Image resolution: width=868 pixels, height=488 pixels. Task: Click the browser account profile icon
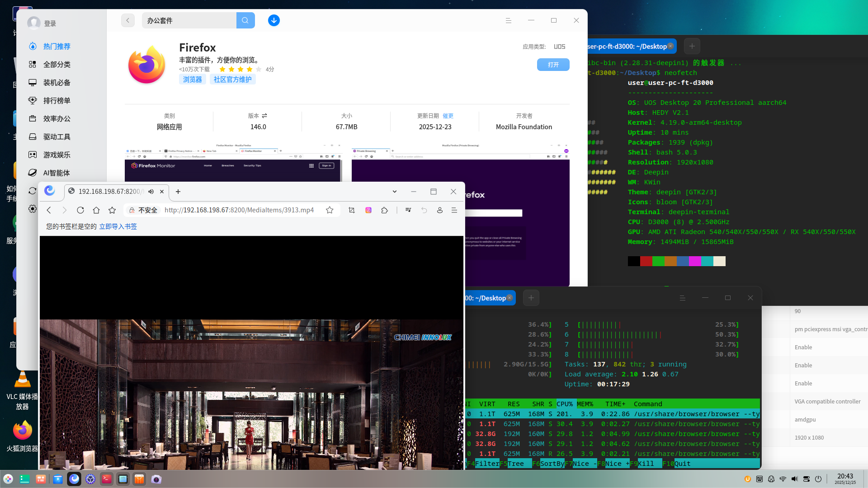(439, 210)
